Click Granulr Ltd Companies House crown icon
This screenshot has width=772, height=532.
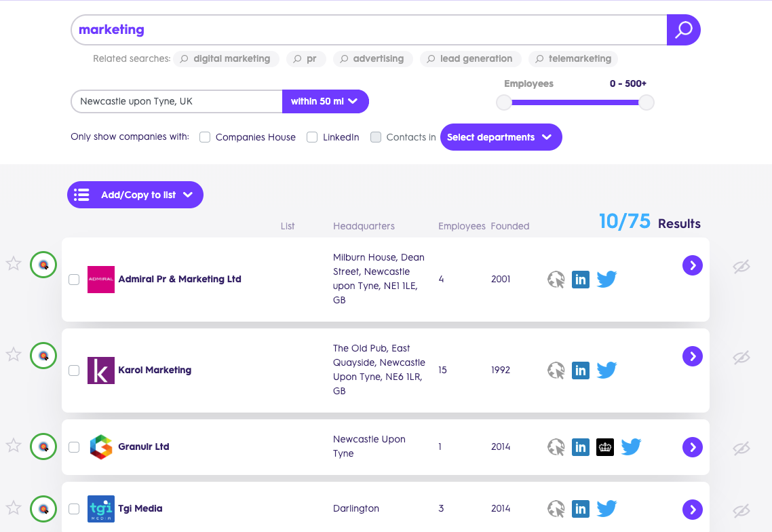tap(605, 447)
